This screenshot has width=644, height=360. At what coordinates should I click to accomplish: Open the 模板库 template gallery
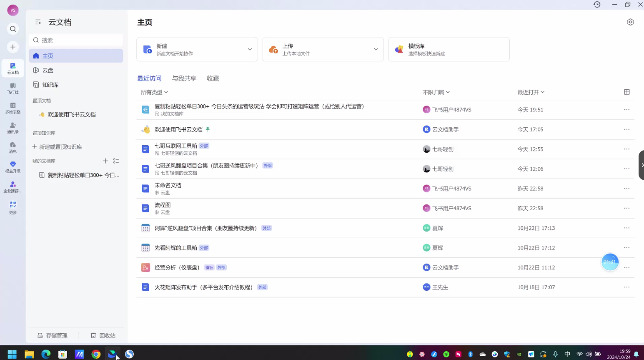(449, 49)
